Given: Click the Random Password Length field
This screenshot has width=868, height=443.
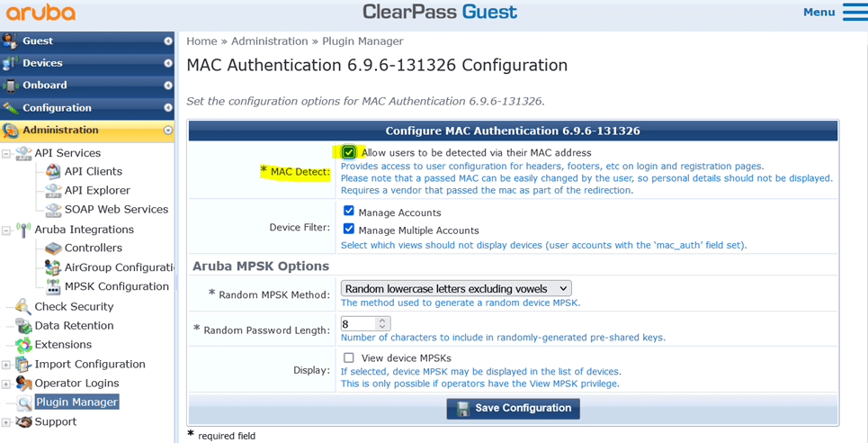Looking at the screenshot, I should click(x=358, y=323).
